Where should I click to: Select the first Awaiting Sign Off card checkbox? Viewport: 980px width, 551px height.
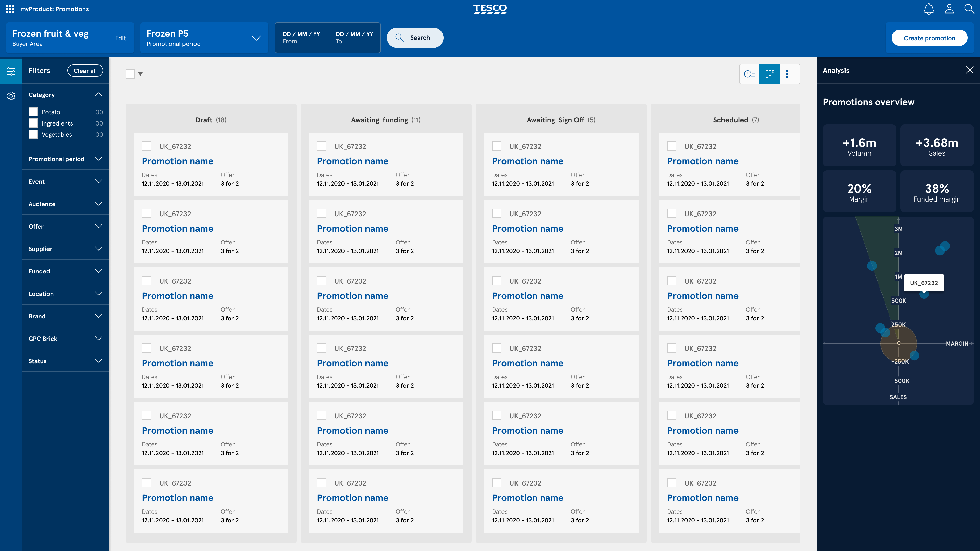(496, 146)
